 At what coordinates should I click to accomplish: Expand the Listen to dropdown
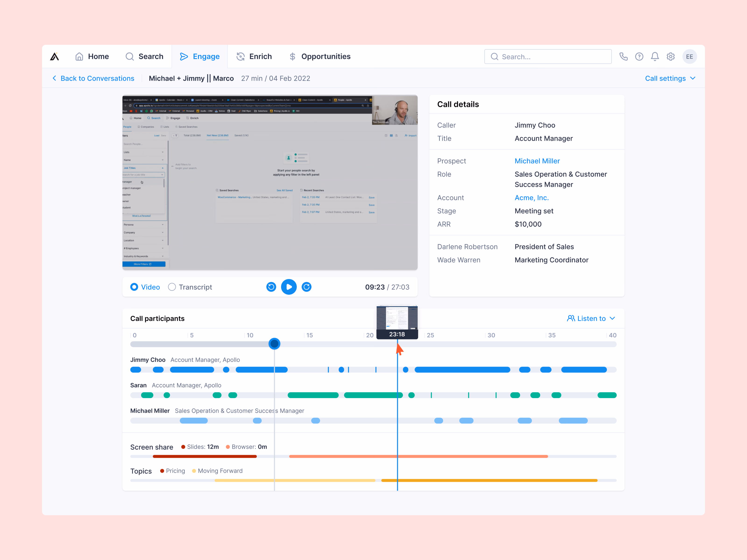pyautogui.click(x=591, y=318)
